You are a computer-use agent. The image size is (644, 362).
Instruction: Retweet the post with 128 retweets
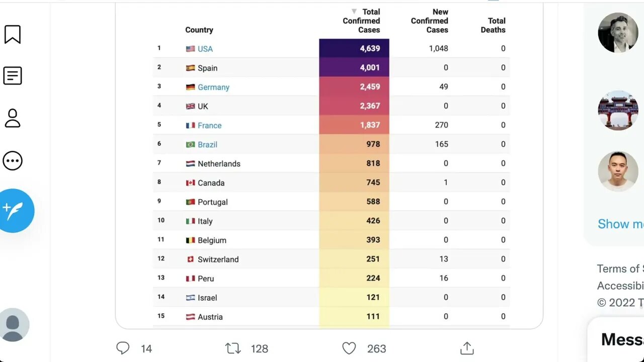coord(233,348)
